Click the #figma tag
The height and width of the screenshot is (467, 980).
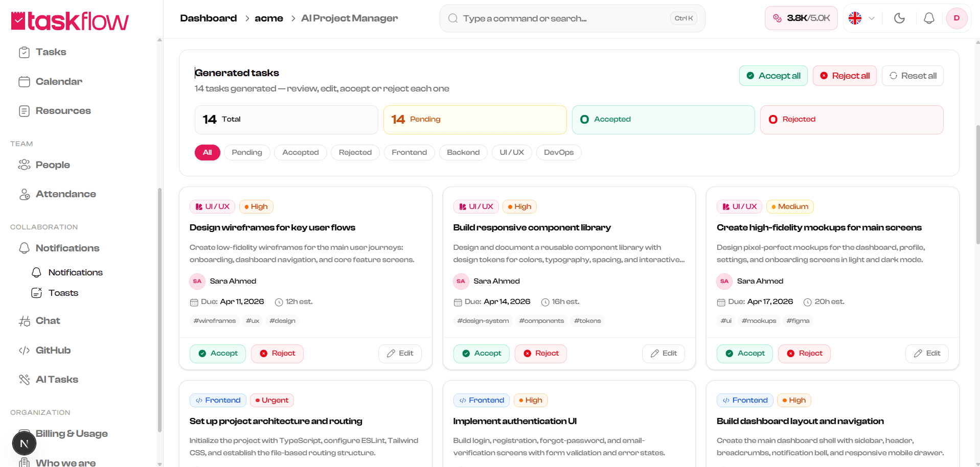pyautogui.click(x=798, y=321)
